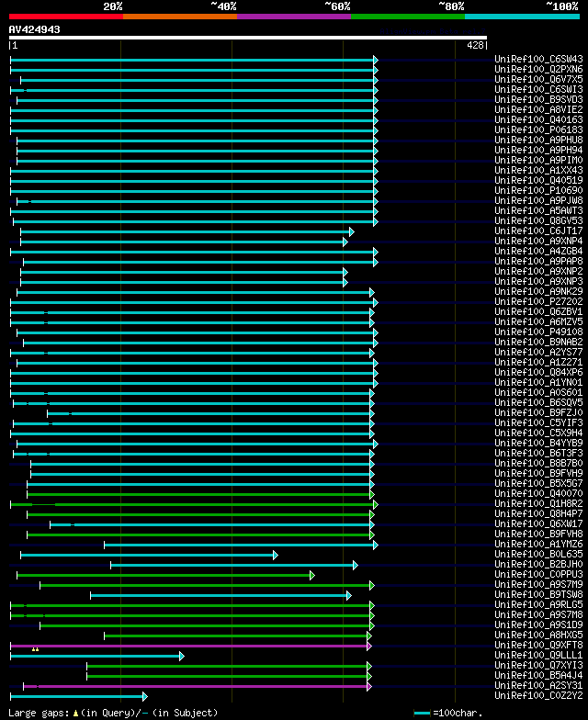The image size is (588, 720).
Task: Select the UniRef100_A0S601 label
Action: tap(538, 392)
